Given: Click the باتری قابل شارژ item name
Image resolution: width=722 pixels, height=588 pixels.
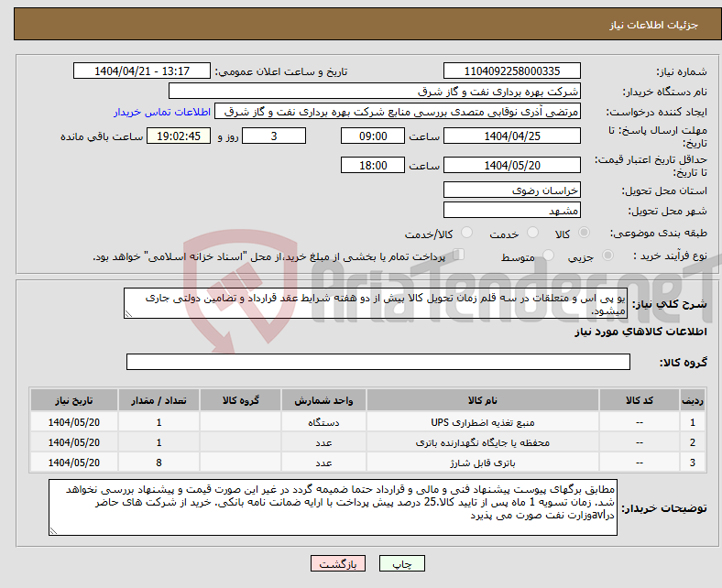Looking at the screenshot, I should 483,463.
